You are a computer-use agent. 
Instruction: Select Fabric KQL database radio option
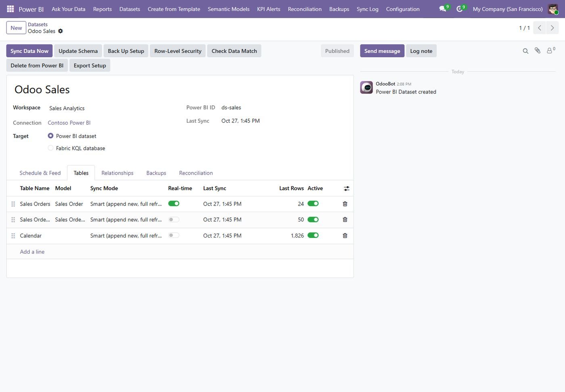click(50, 148)
